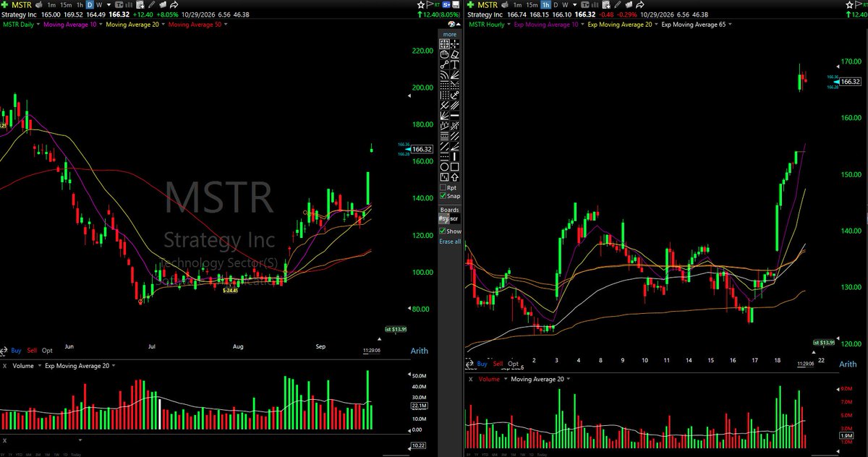
Task: Select the pointer tool in drawing palette
Action: tap(444, 43)
